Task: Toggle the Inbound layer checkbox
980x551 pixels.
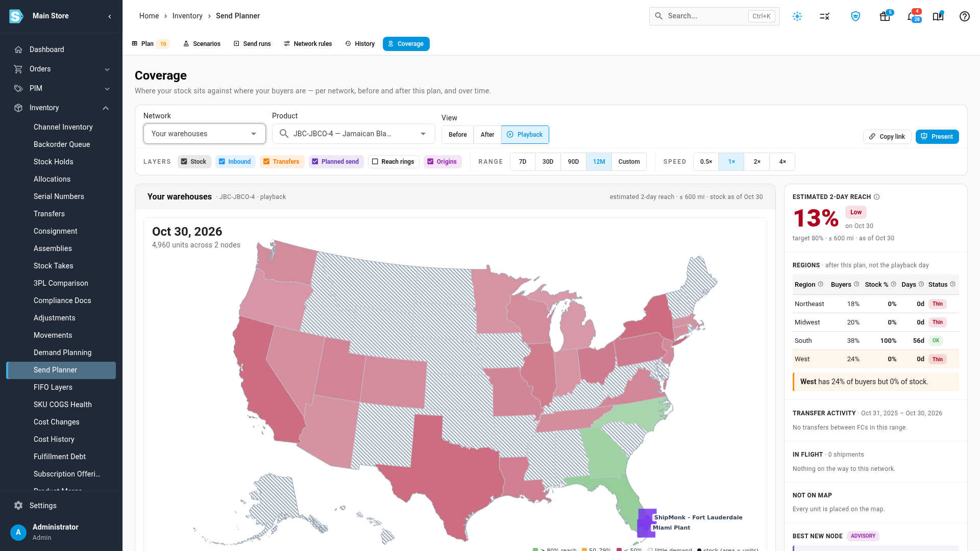Action: 222,162
